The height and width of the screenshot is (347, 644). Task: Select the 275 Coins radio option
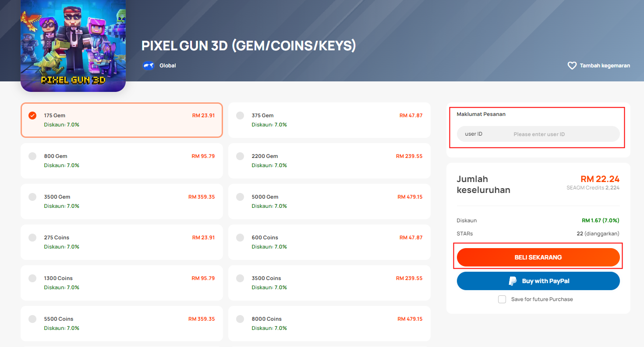click(32, 238)
